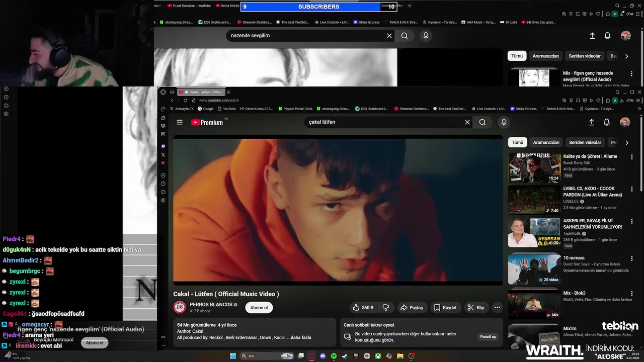This screenshot has width=644, height=362.
Task: Select 'Aramanızdan' chip in back window
Action: pyautogui.click(x=546, y=56)
